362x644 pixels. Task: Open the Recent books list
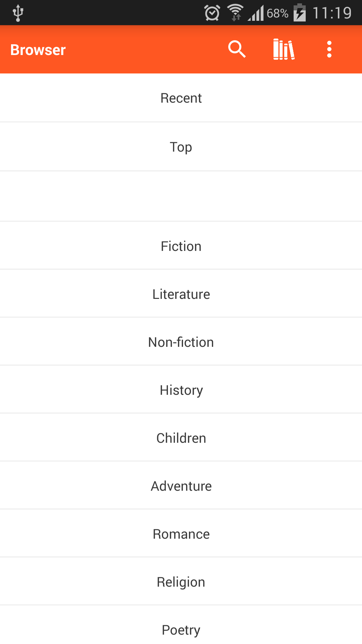pyautogui.click(x=181, y=98)
